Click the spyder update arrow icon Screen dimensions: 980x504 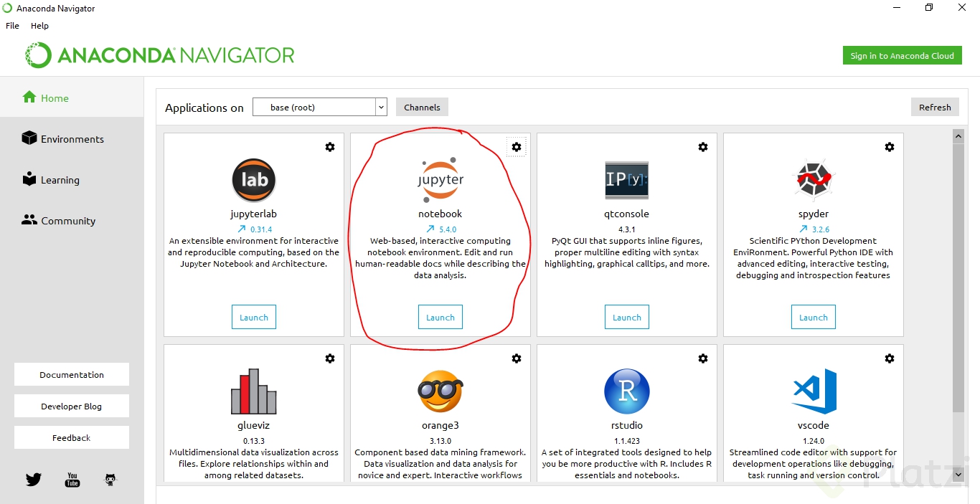click(x=804, y=229)
